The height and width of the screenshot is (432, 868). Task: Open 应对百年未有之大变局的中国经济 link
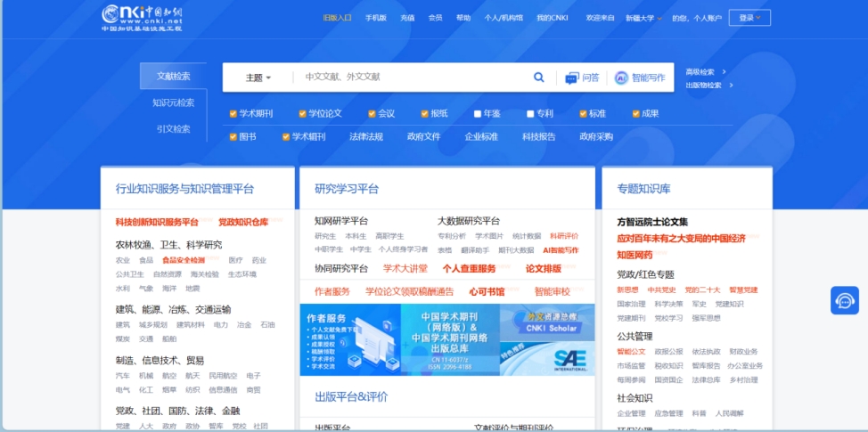682,239
